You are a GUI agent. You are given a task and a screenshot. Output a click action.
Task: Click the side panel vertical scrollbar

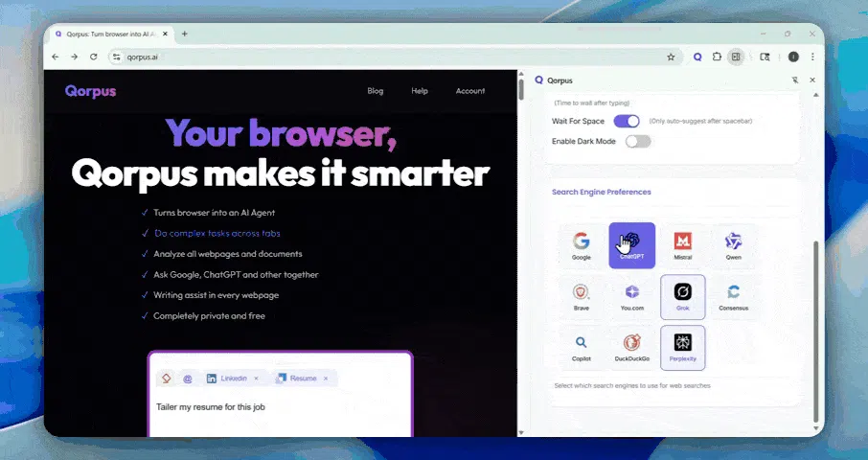click(815, 331)
